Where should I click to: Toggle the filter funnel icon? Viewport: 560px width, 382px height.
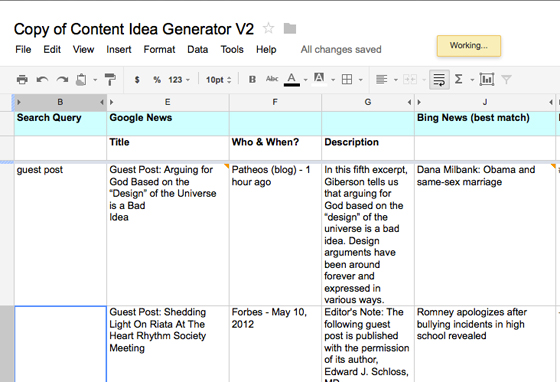pos(506,79)
